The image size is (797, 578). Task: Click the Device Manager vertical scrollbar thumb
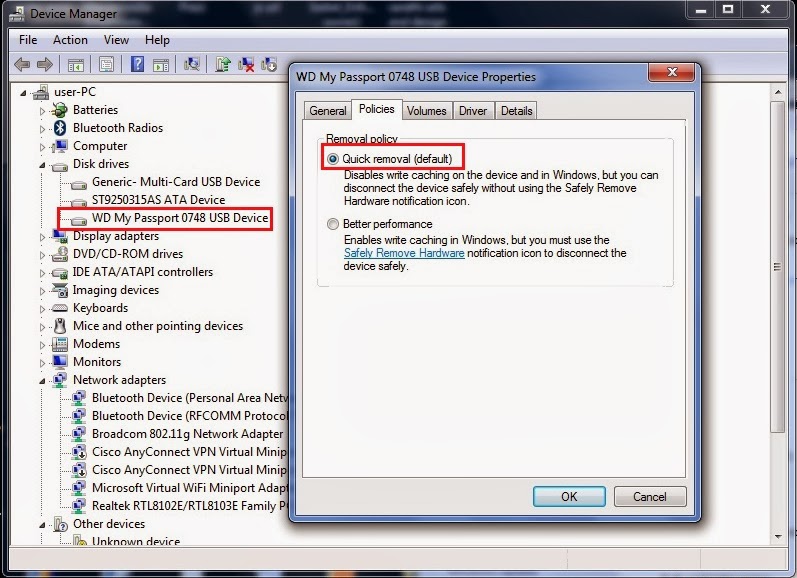[x=778, y=267]
